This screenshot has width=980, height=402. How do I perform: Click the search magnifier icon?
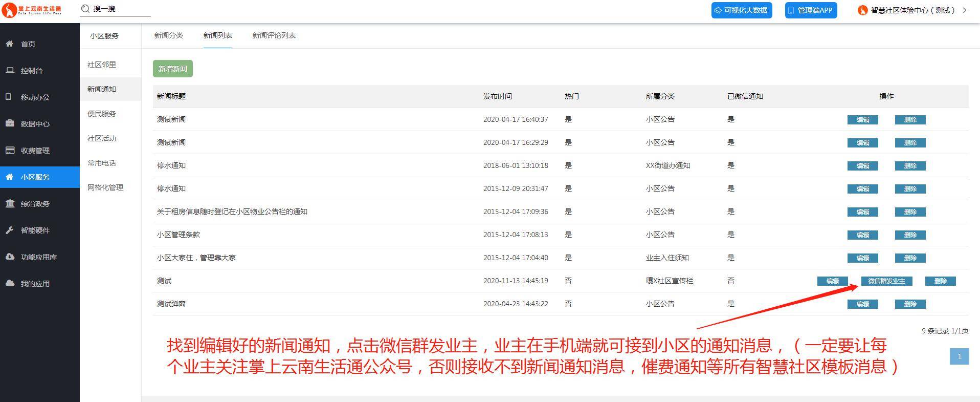pyautogui.click(x=85, y=9)
